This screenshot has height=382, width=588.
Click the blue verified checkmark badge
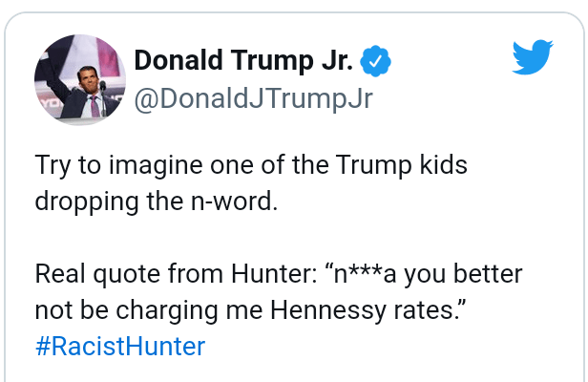(375, 62)
